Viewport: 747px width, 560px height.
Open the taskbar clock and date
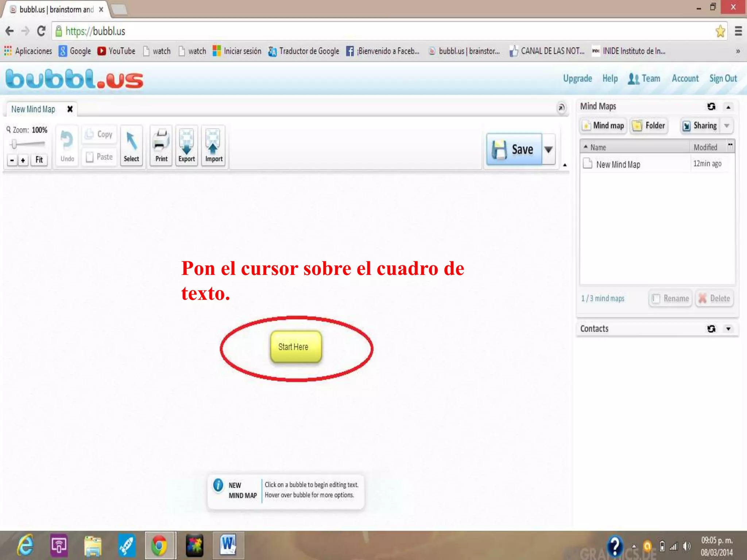(717, 546)
